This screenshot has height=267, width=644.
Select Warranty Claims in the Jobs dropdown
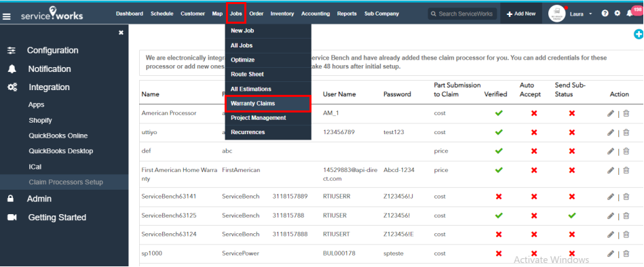click(x=268, y=104)
